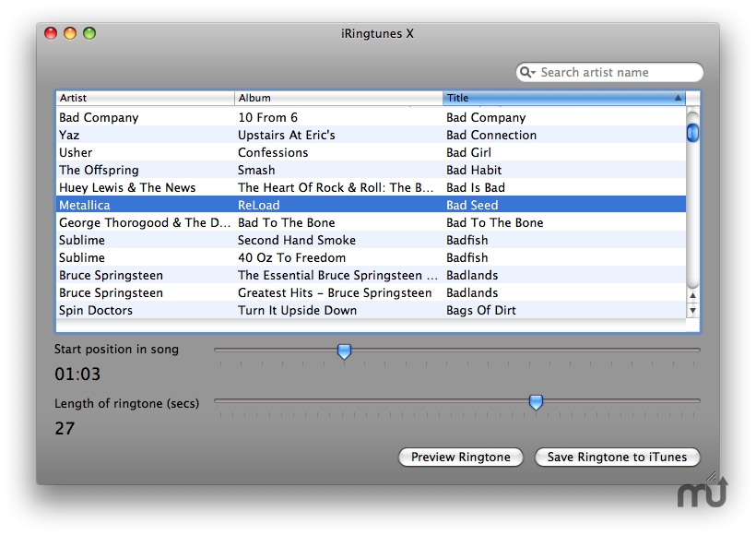Click the scrollbar down arrow
Image resolution: width=756 pixels, height=535 pixels.
coord(693,311)
